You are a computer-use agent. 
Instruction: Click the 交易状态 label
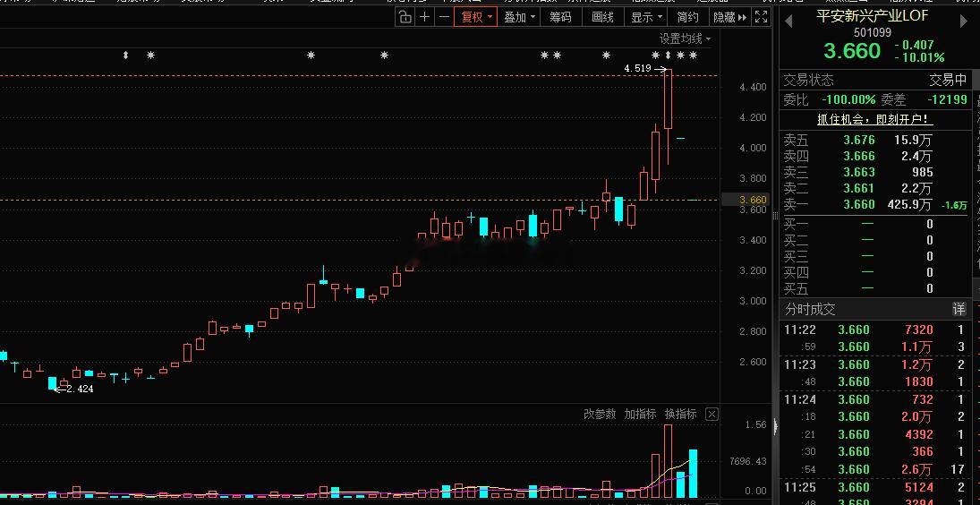coord(809,80)
